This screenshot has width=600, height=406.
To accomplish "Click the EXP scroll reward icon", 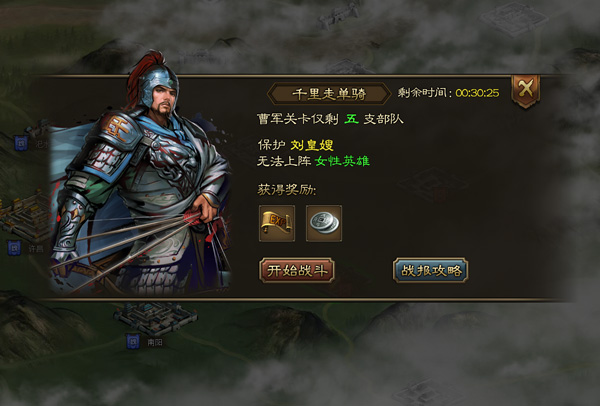I will [x=277, y=223].
